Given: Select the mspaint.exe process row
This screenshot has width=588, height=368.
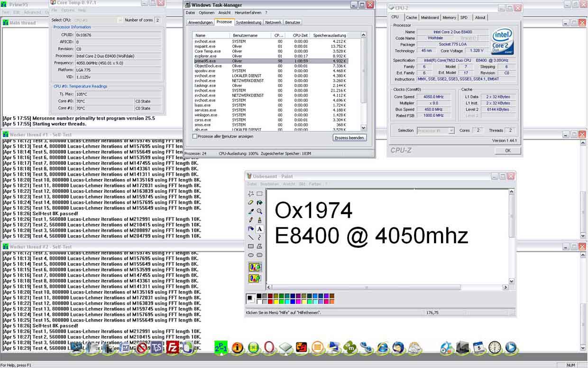Looking at the screenshot, I should click(271, 46).
